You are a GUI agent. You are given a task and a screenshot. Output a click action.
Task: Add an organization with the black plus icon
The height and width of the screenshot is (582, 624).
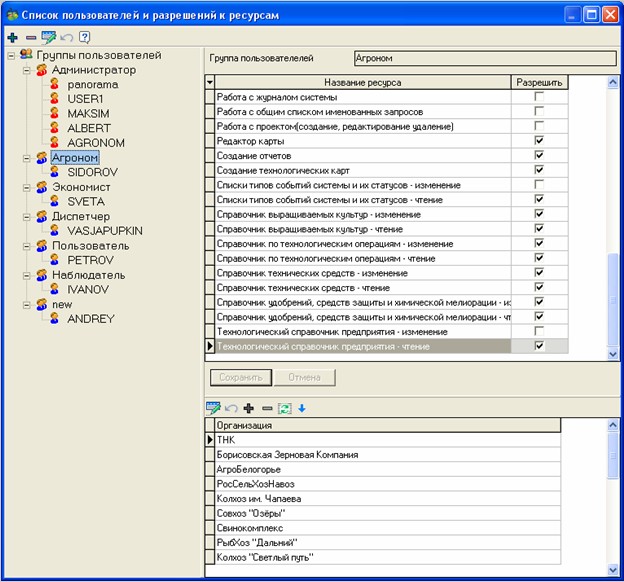coord(248,408)
